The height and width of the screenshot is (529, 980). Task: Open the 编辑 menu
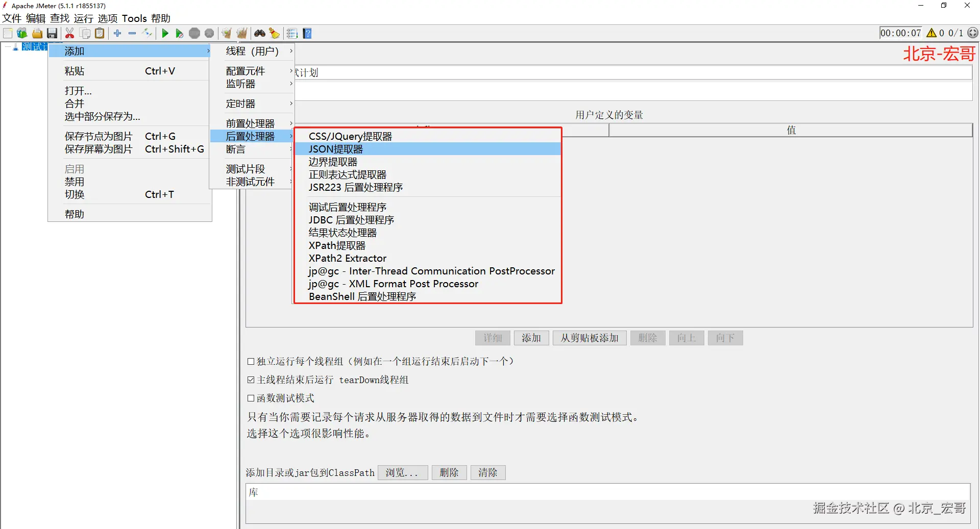pyautogui.click(x=36, y=18)
